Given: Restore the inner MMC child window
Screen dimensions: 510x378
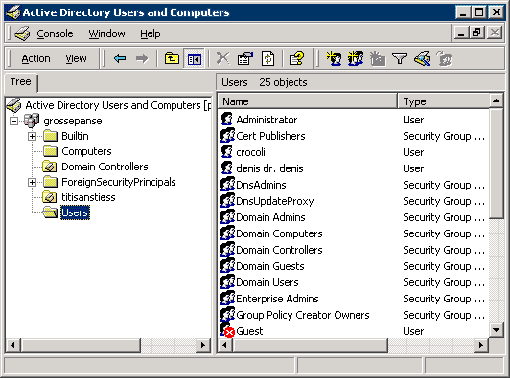Looking at the screenshot, I should 477,33.
